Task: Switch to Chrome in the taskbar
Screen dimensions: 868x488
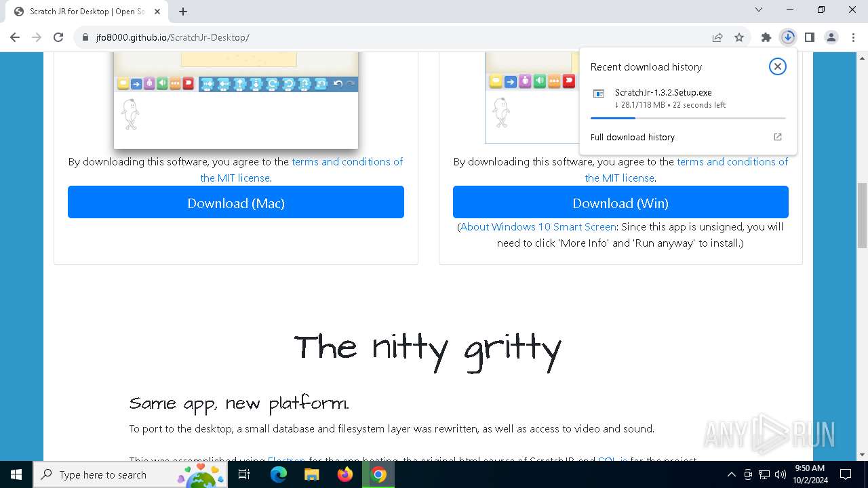Action: click(x=378, y=474)
